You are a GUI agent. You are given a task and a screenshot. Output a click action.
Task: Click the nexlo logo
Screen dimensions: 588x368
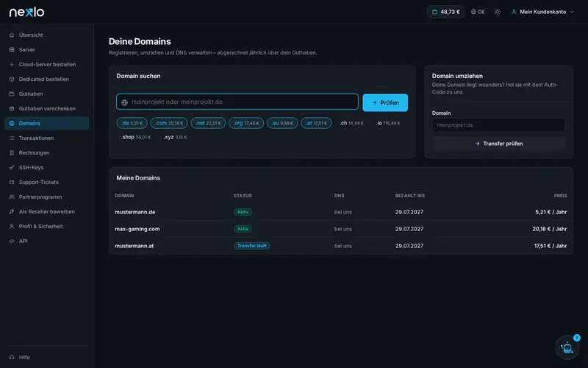pyautogui.click(x=26, y=12)
